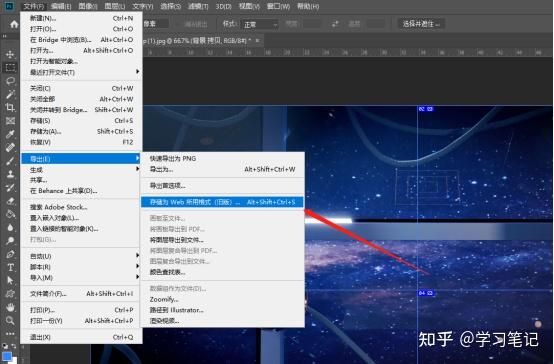Expand the 脚本(R) submenu

(82, 266)
